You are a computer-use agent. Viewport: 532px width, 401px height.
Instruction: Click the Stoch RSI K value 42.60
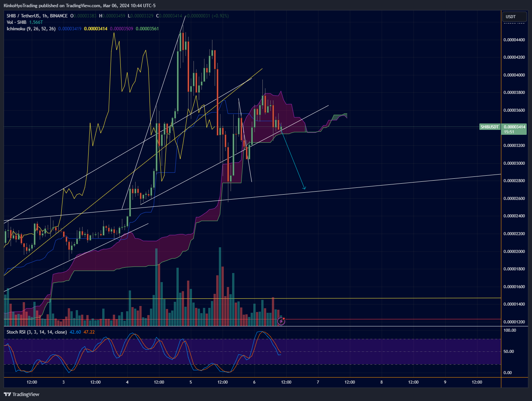point(75,332)
